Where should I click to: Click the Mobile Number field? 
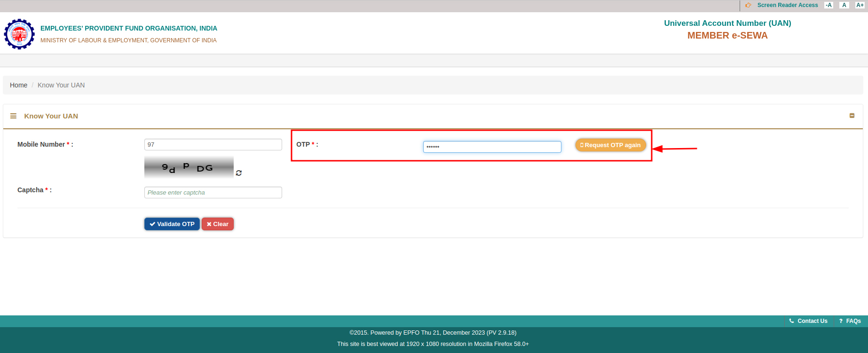click(213, 144)
